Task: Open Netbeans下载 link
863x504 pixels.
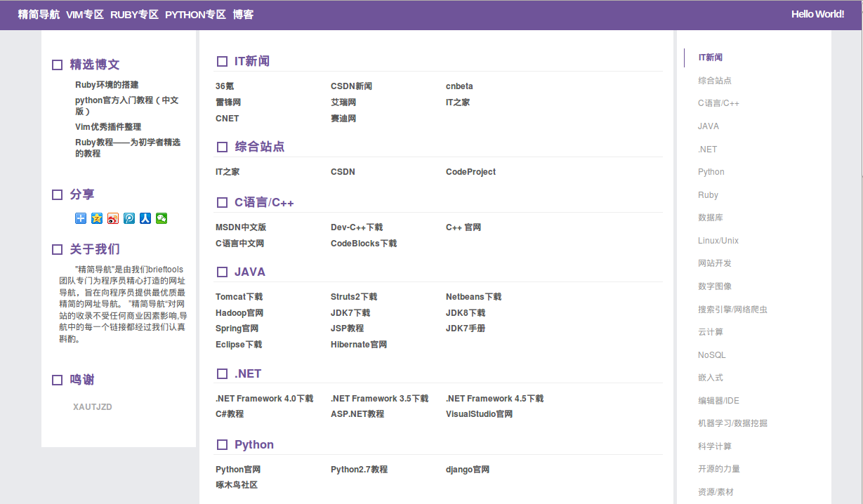Action: tap(474, 297)
